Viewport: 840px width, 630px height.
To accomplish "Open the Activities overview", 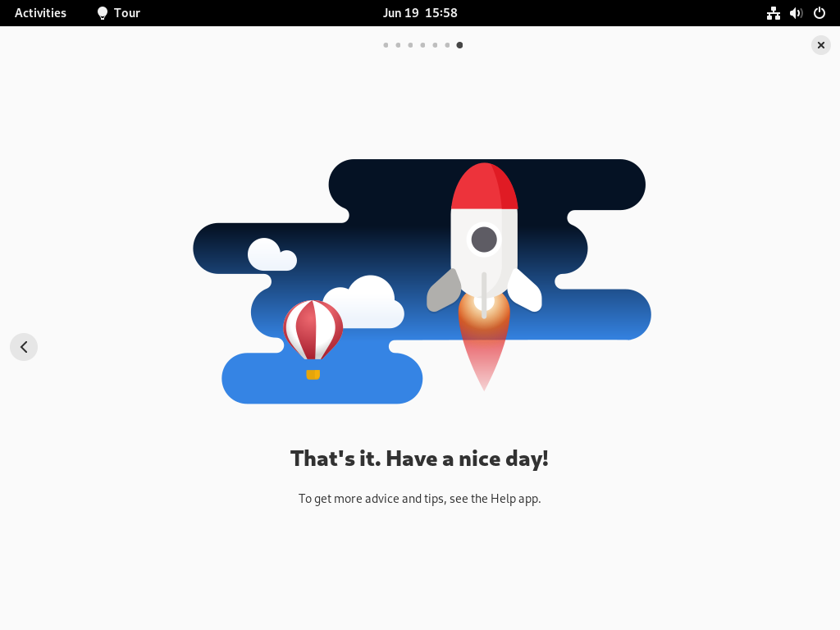I will pos(40,13).
